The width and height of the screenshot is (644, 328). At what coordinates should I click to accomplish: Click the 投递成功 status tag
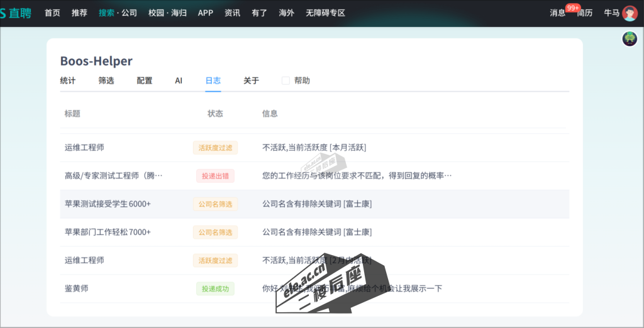(x=215, y=289)
